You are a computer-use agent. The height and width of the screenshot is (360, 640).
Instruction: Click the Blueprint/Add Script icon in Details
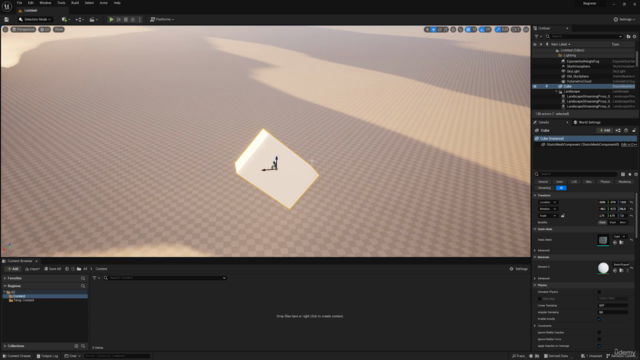pos(618,131)
